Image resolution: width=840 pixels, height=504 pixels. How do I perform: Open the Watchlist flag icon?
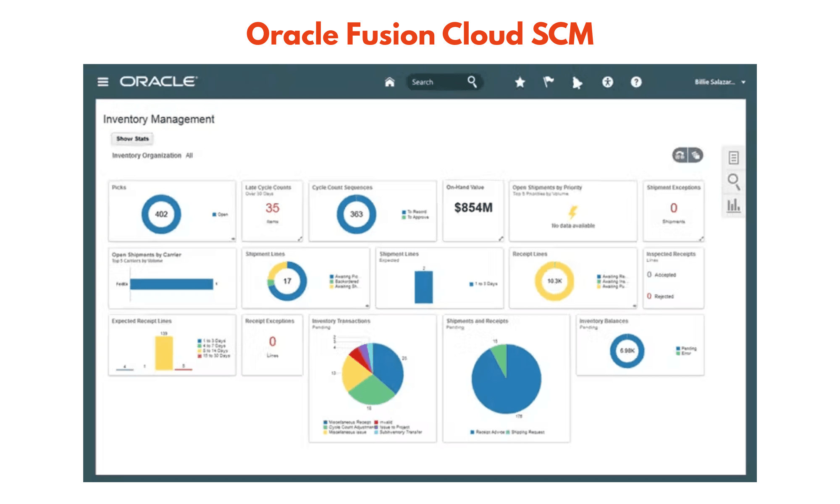[x=548, y=82]
